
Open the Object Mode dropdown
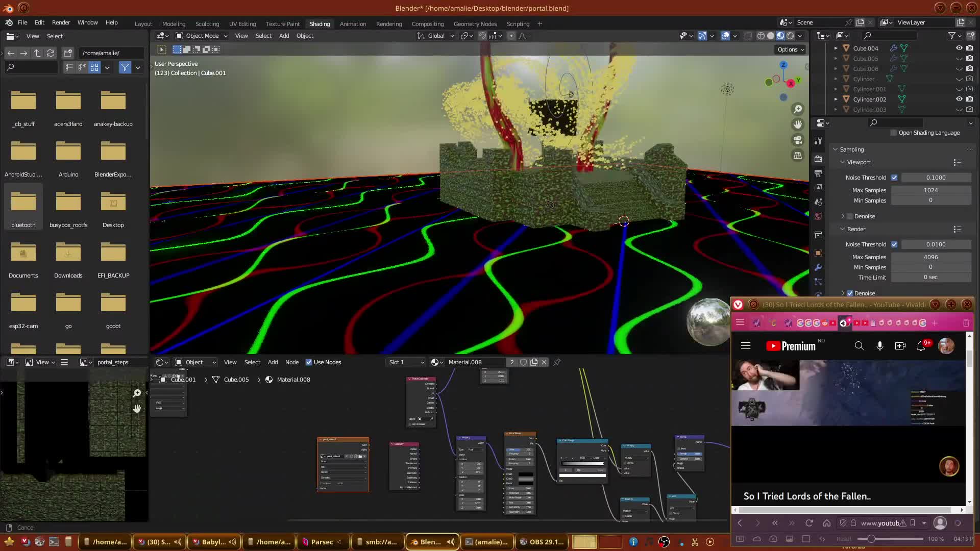pos(202,36)
